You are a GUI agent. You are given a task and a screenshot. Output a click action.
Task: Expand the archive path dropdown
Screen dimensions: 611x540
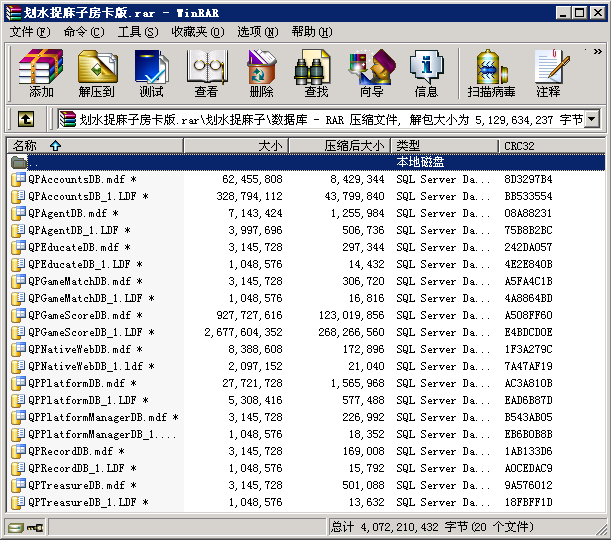click(x=591, y=119)
